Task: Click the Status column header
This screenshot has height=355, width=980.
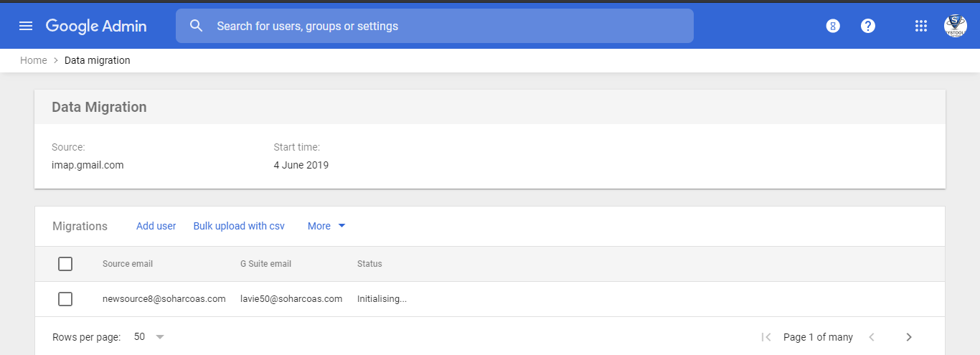Action: click(369, 264)
